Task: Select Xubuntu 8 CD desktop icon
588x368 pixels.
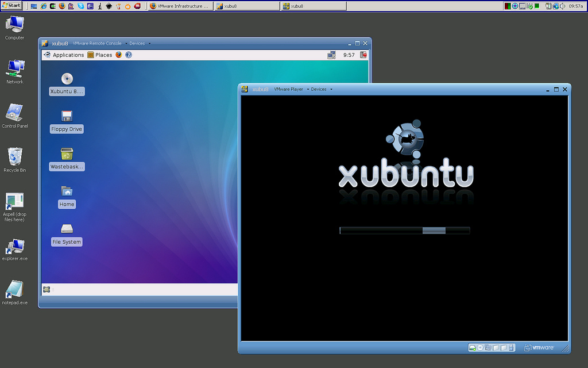Action: 67,84
